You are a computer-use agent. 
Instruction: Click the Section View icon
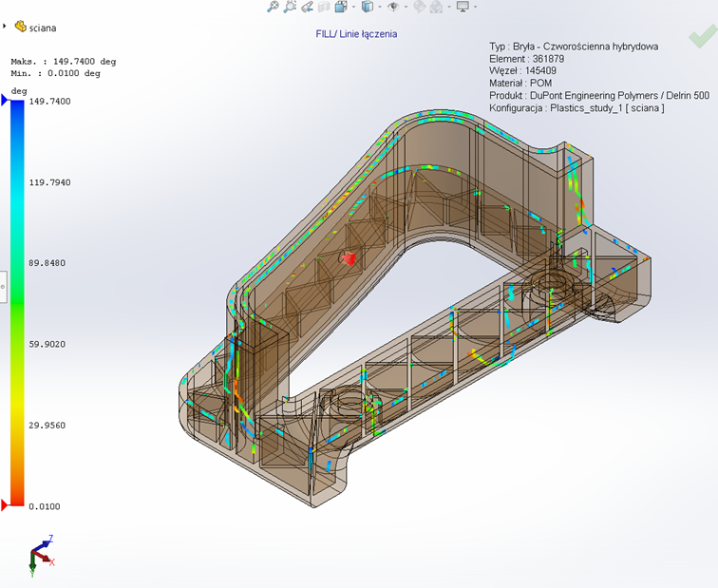(x=324, y=7)
